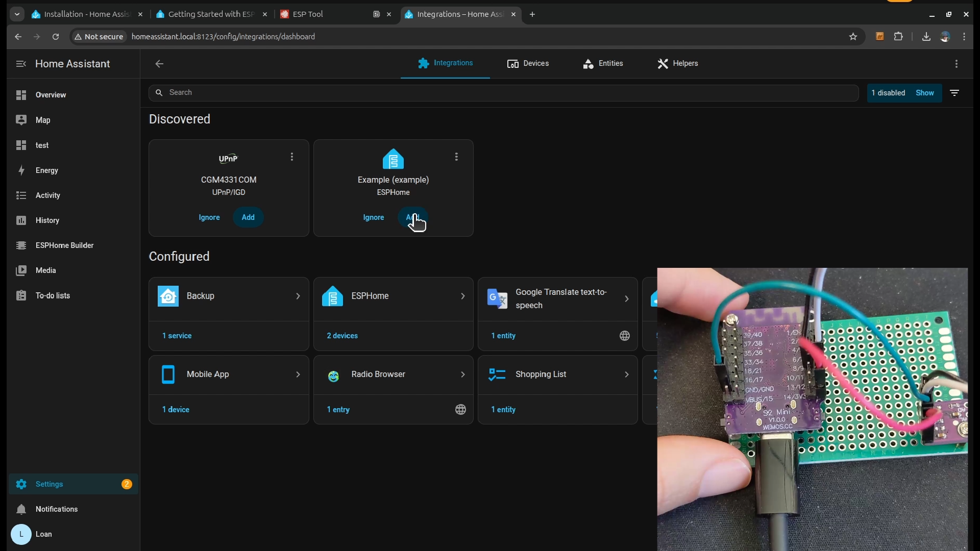The height and width of the screenshot is (551, 980).
Task: Open 1 entity link under Shopping List
Action: click(x=503, y=410)
